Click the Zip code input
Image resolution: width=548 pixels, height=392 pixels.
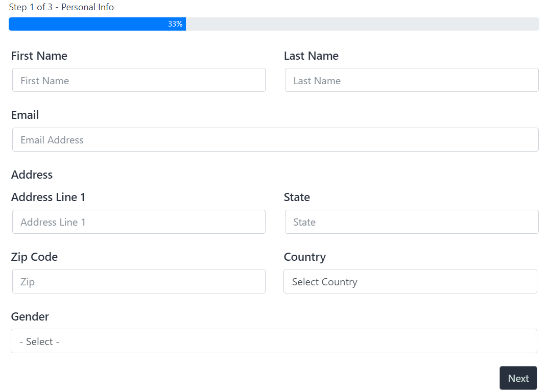(x=138, y=281)
